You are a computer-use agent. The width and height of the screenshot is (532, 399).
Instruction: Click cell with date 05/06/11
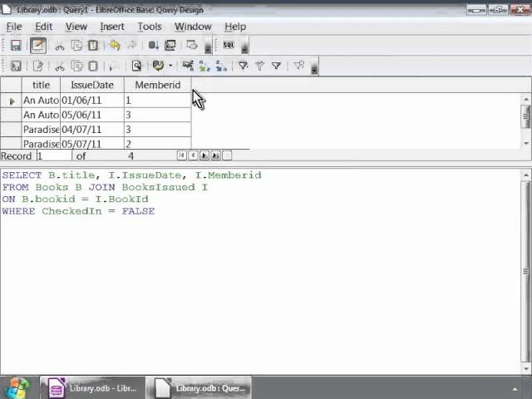[92, 115]
